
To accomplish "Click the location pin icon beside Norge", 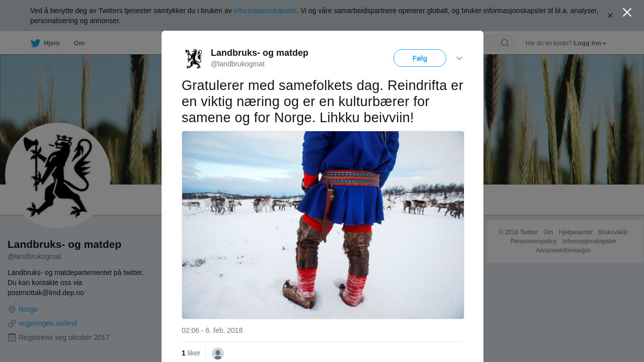I will (12, 309).
